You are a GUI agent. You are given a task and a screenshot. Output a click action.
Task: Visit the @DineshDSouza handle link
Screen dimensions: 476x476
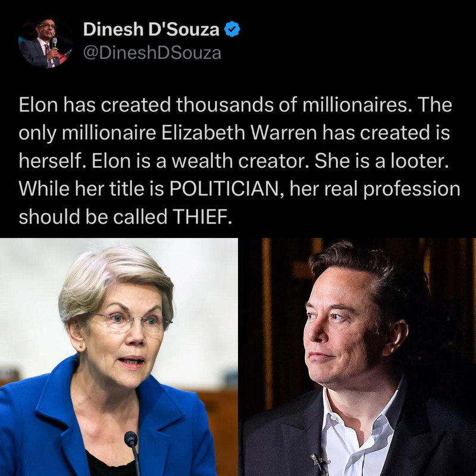click(152, 53)
